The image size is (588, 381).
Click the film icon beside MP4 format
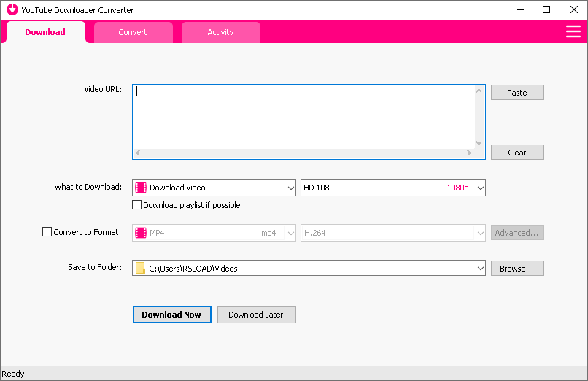pyautogui.click(x=141, y=233)
